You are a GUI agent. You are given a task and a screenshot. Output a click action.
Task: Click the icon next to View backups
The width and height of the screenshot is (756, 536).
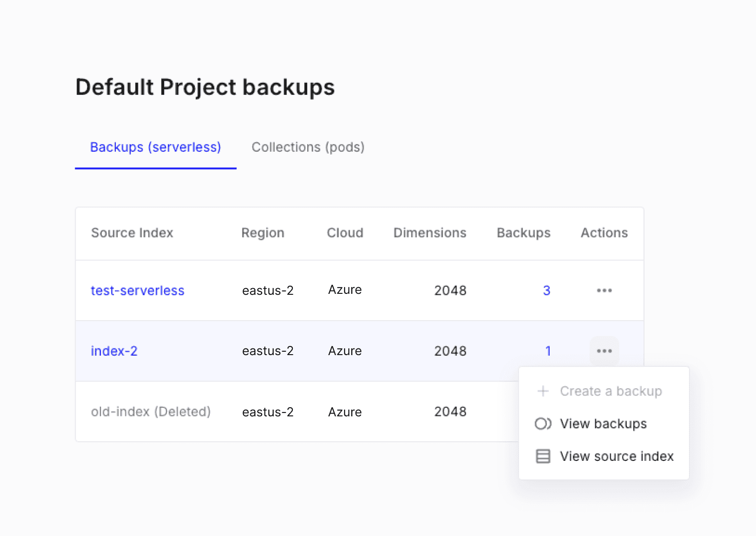pos(543,424)
